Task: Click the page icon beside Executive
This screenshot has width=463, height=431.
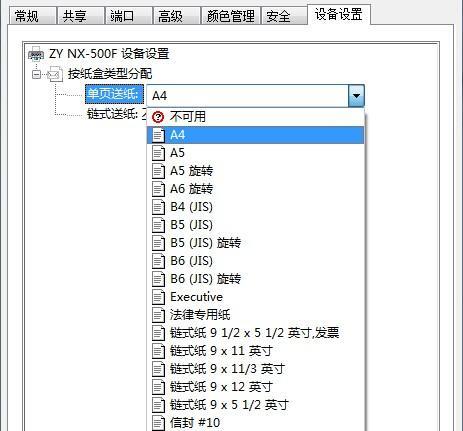Action: 158,297
